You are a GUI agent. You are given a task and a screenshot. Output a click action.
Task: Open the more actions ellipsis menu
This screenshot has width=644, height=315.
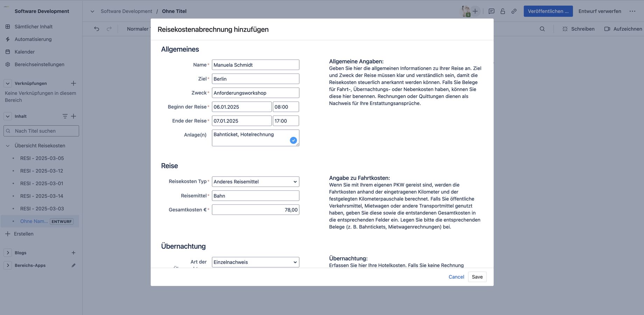point(632,11)
